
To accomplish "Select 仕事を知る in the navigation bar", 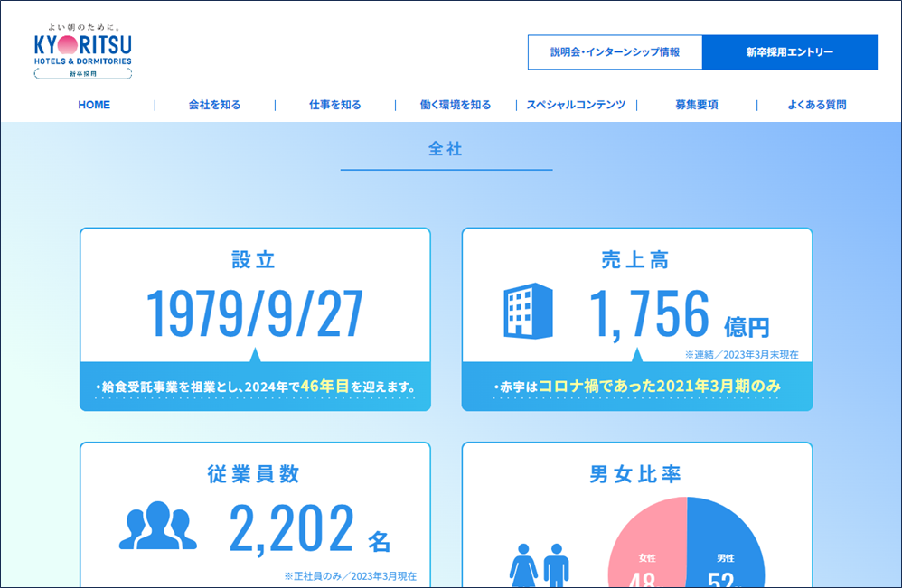I will (x=334, y=105).
